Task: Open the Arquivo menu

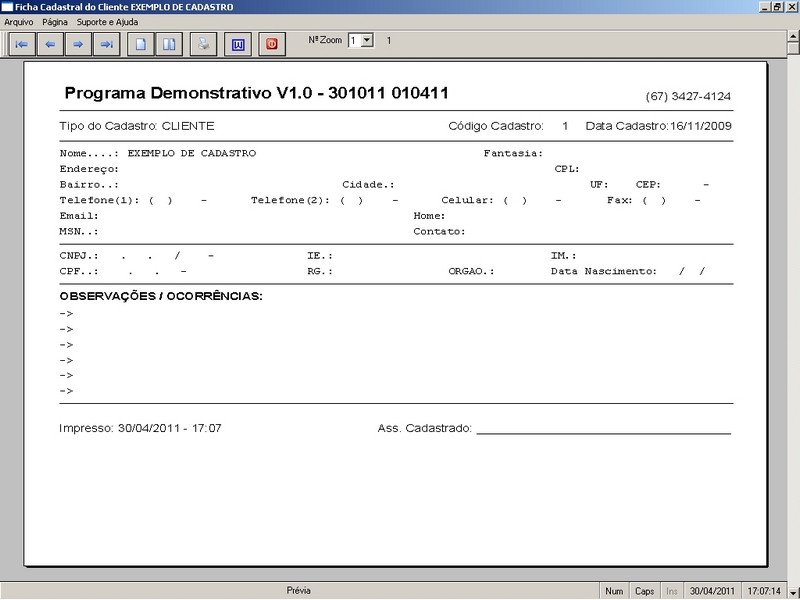Action: click(x=19, y=21)
